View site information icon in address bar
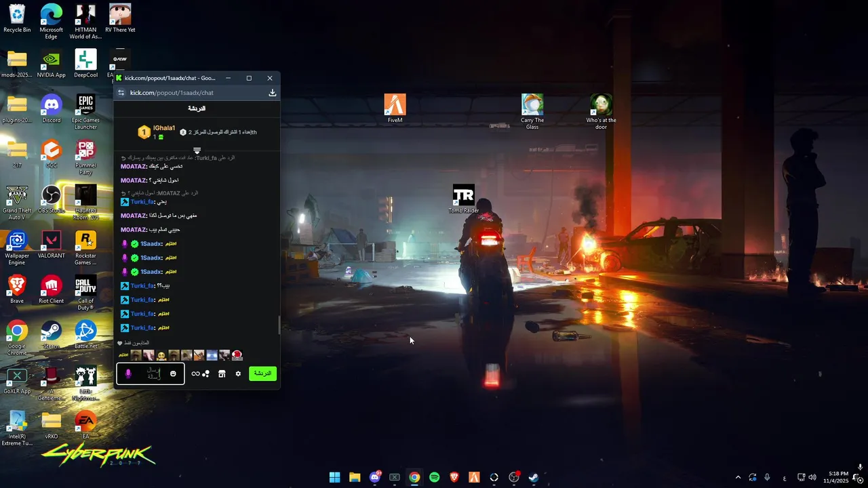Screen dimensions: 868x488 coord(121,93)
